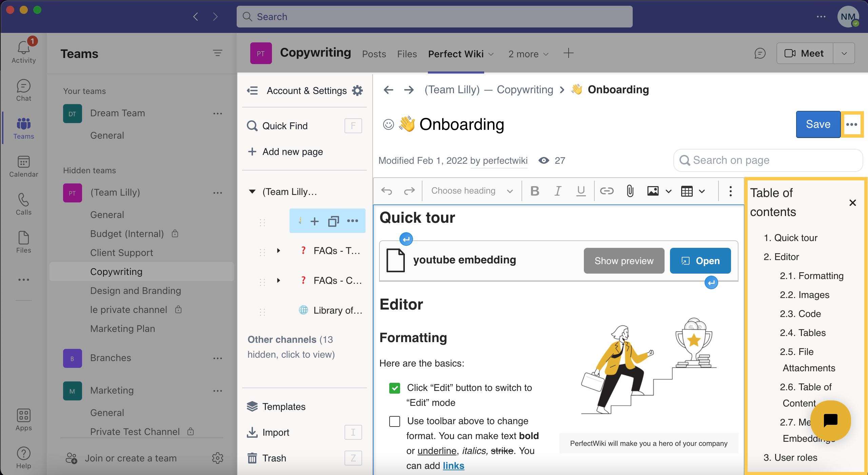Open the yellow chat support bubble
The image size is (868, 475).
(x=830, y=421)
